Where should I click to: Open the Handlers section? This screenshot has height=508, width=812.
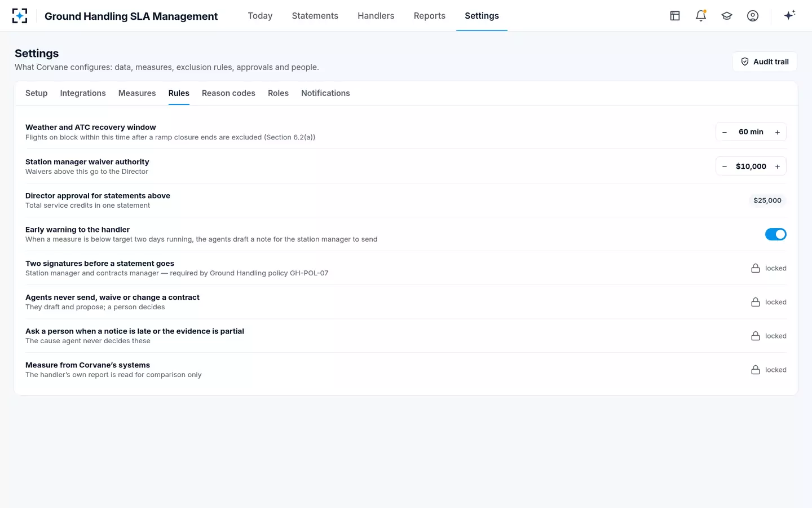click(x=376, y=16)
